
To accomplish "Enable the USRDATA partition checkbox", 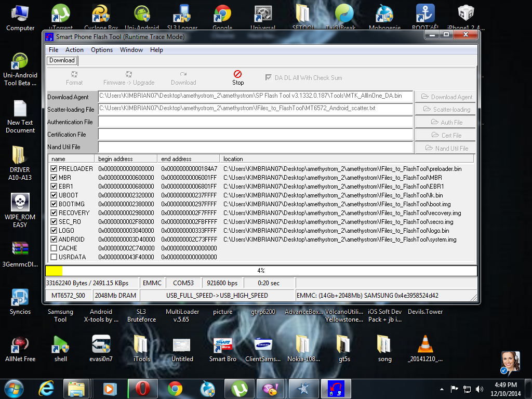I will coord(54,257).
